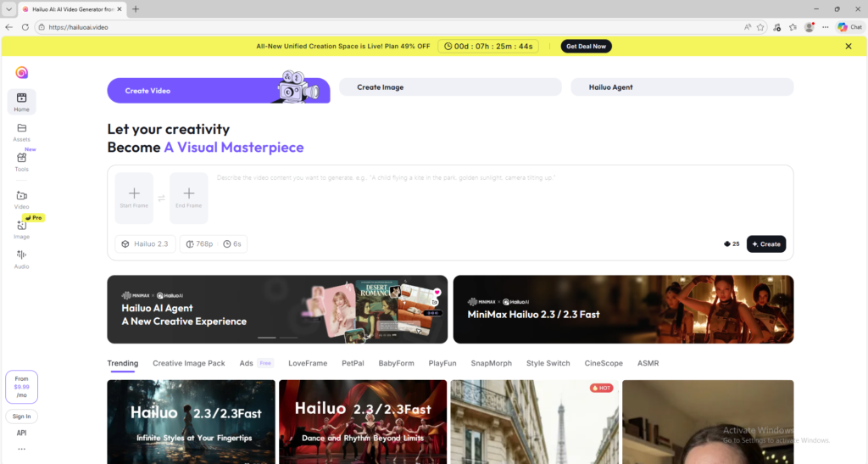Click the Get Deal Now button
This screenshot has height=464, width=868.
(x=586, y=47)
